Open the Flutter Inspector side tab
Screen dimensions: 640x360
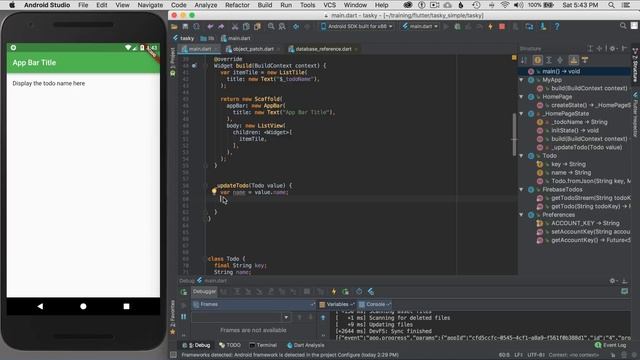coord(636,115)
